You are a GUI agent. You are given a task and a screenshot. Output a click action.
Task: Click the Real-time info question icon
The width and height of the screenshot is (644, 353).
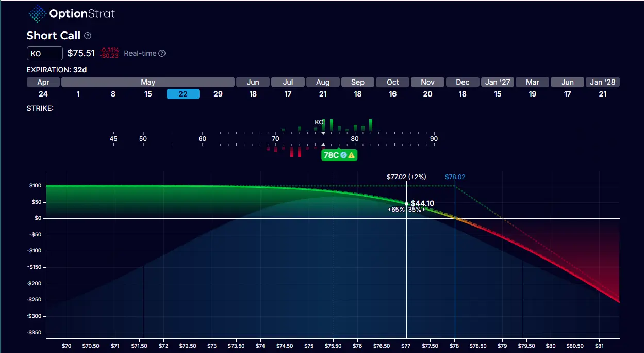coord(162,53)
